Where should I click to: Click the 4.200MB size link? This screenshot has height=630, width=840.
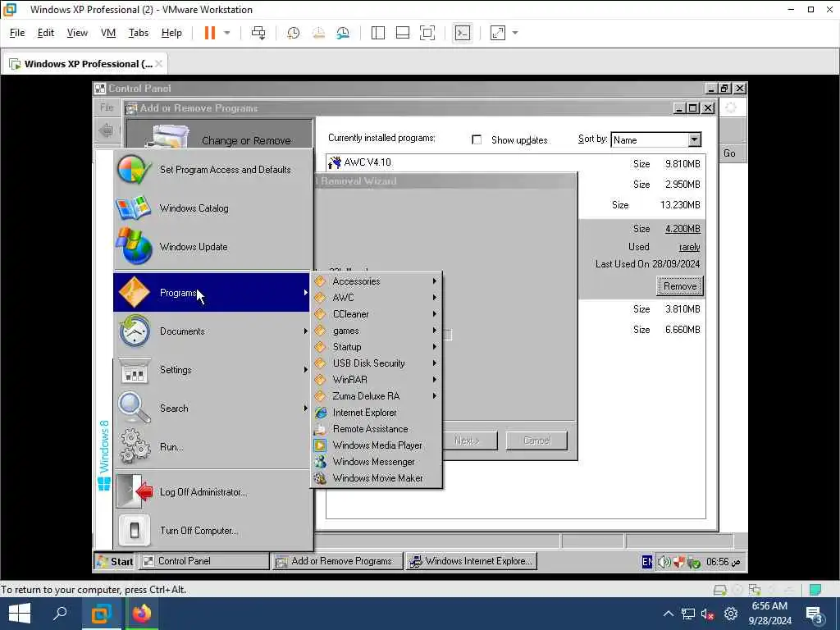[682, 229]
